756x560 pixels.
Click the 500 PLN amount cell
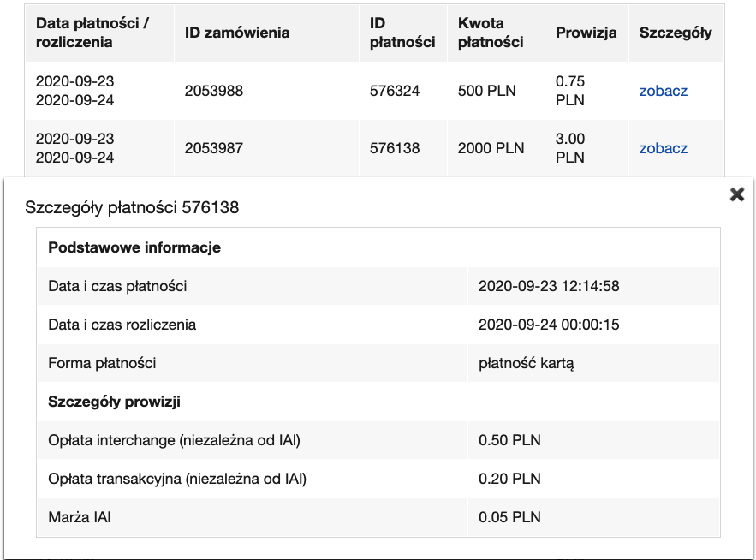coord(487,91)
